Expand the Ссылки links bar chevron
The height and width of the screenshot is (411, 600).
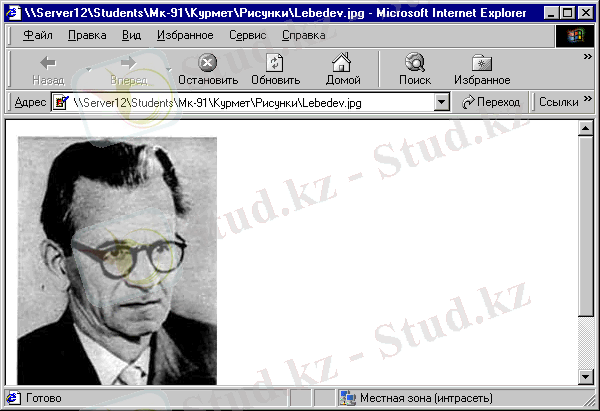pyautogui.click(x=587, y=99)
